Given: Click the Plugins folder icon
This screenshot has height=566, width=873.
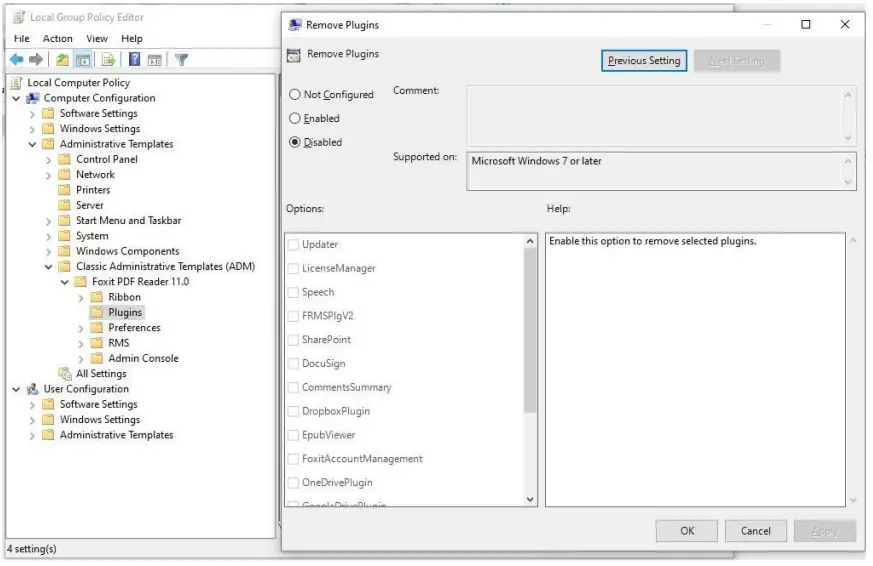Looking at the screenshot, I should click(97, 313).
